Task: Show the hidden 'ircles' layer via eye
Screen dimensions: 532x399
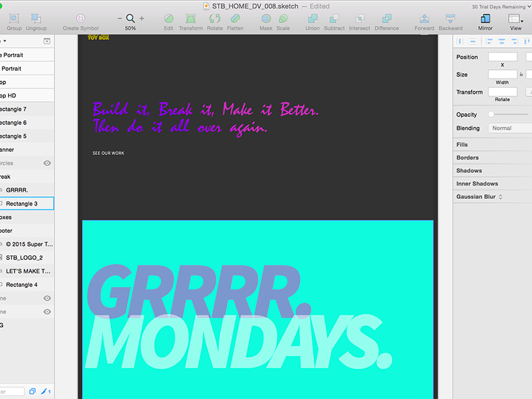Action: 47,163
